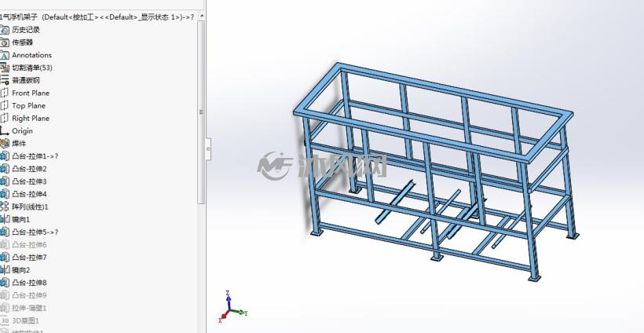
Task: Click the Origin icon in tree
Action: pyautogui.click(x=4, y=131)
